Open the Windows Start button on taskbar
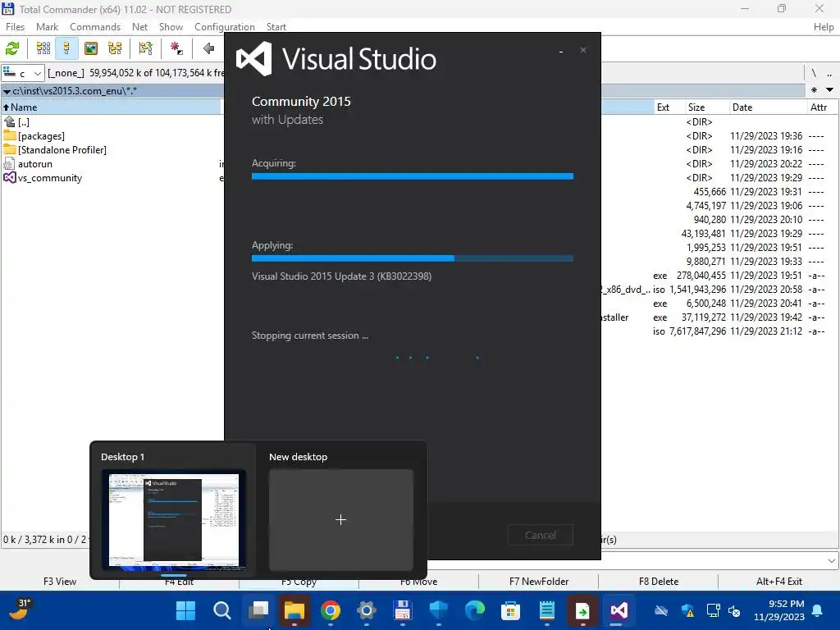 [x=186, y=610]
